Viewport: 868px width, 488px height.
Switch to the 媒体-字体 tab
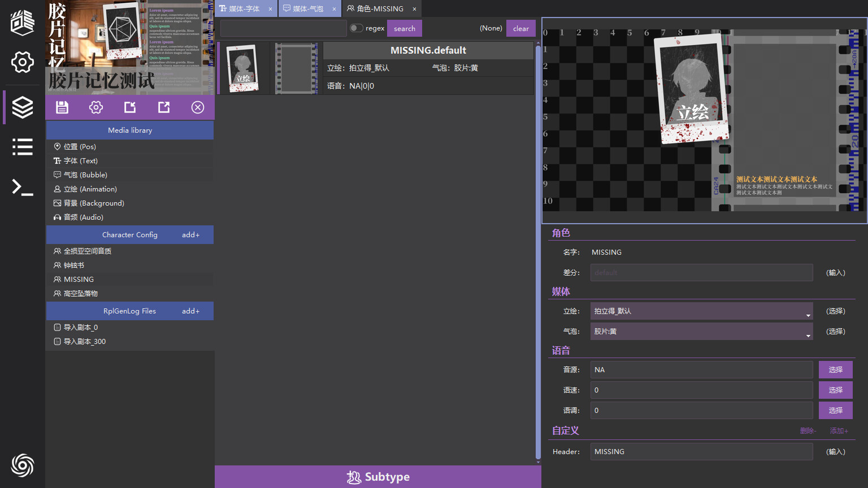[243, 8]
